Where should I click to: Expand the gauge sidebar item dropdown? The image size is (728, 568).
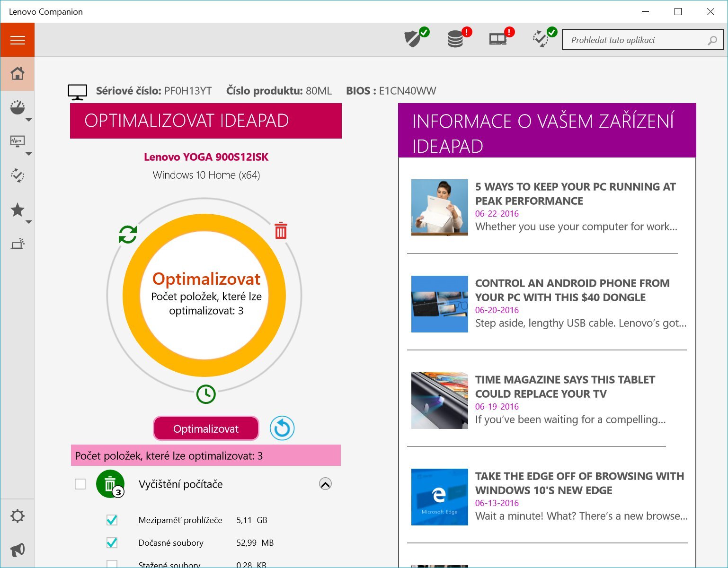28,120
